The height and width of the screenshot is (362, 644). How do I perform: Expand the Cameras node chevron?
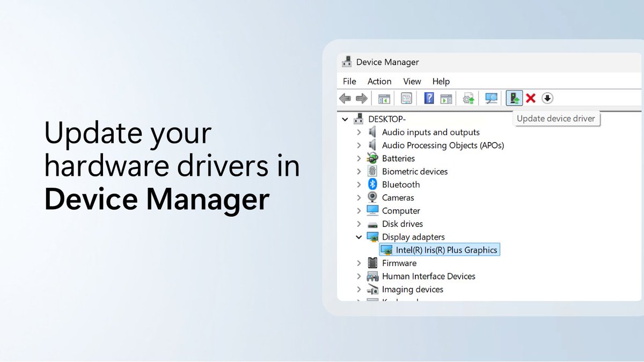tap(359, 197)
